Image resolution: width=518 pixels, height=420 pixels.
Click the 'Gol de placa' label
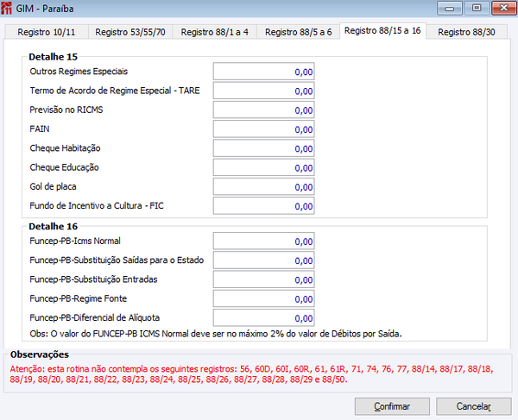pyautogui.click(x=54, y=186)
